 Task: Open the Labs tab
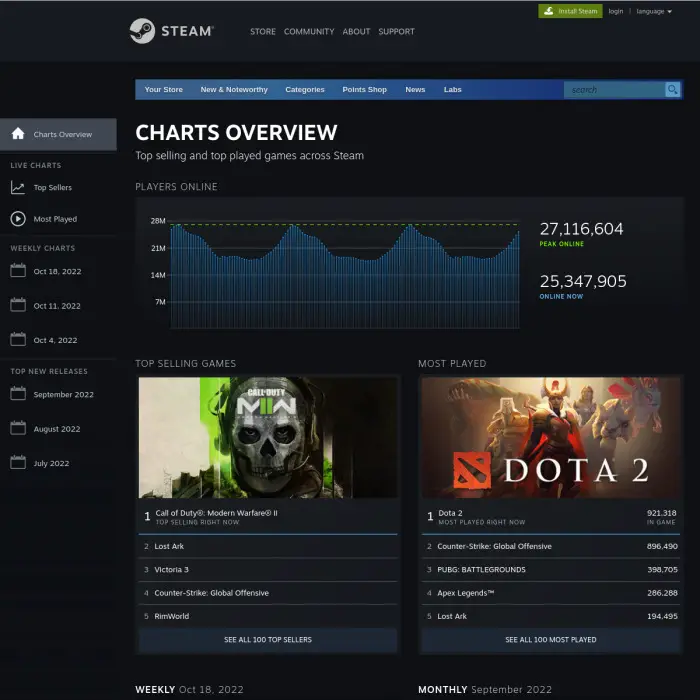click(x=452, y=89)
